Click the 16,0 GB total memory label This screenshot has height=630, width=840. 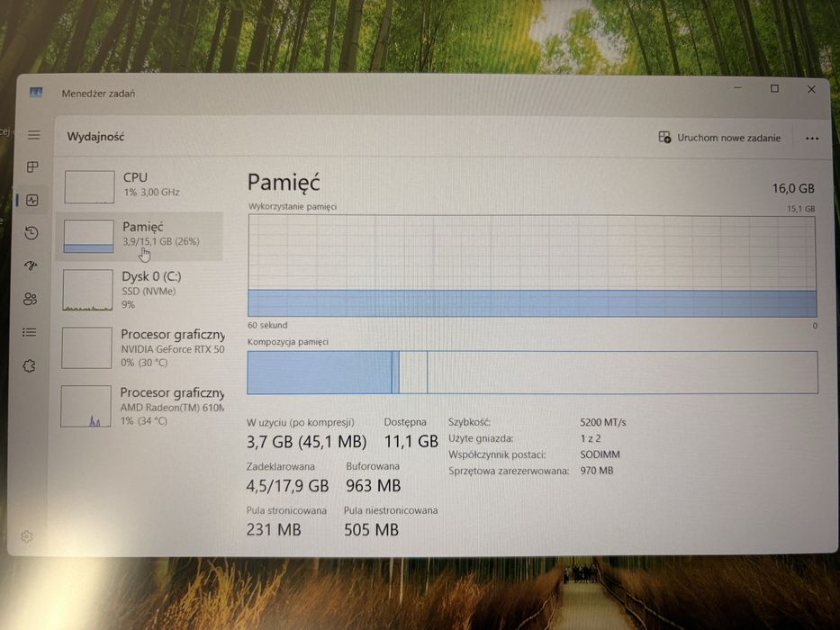[793, 189]
